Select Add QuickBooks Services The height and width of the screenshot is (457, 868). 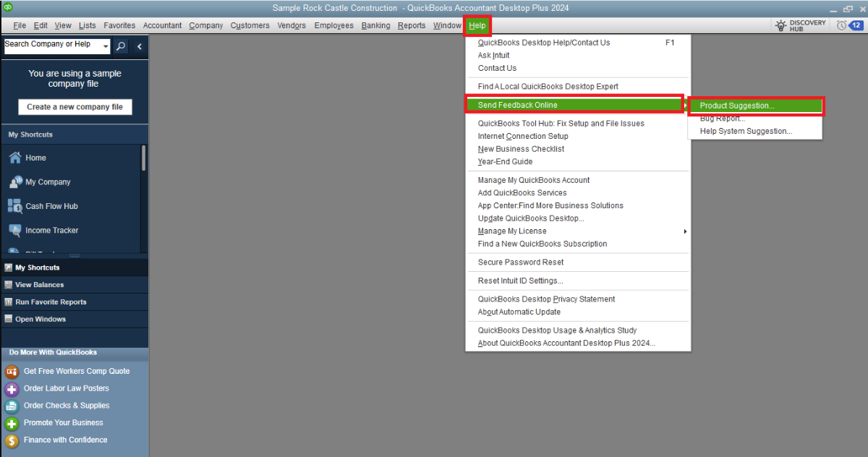tap(578, 193)
